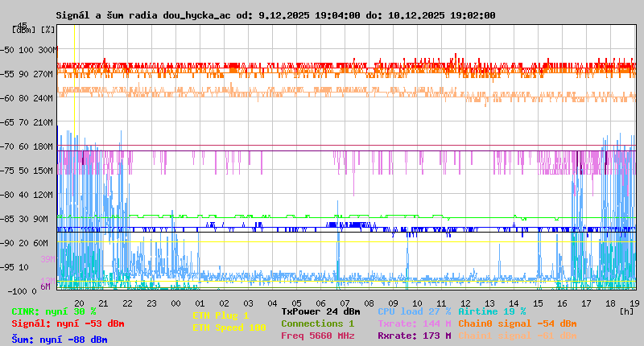Click the '[dBm] [%]' axis unit header
The height and width of the screenshot is (346, 644).
34,30
